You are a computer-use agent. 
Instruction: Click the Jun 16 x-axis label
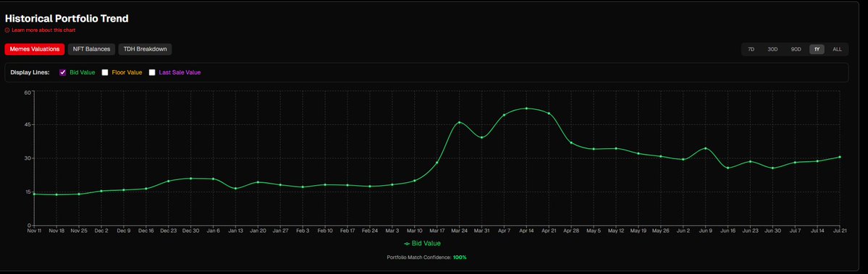(728, 231)
